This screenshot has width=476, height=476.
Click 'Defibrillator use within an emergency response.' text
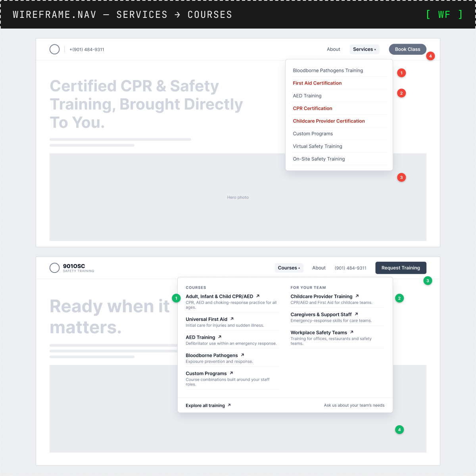click(x=231, y=344)
